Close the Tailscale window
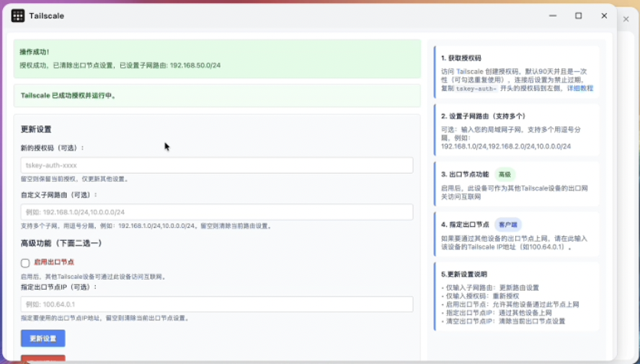640x364 pixels. (604, 16)
